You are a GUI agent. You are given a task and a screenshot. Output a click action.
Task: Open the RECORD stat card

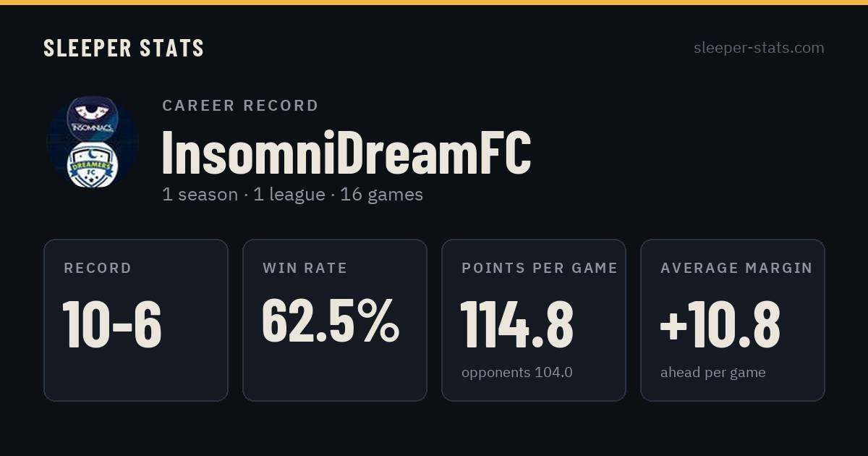pos(136,320)
